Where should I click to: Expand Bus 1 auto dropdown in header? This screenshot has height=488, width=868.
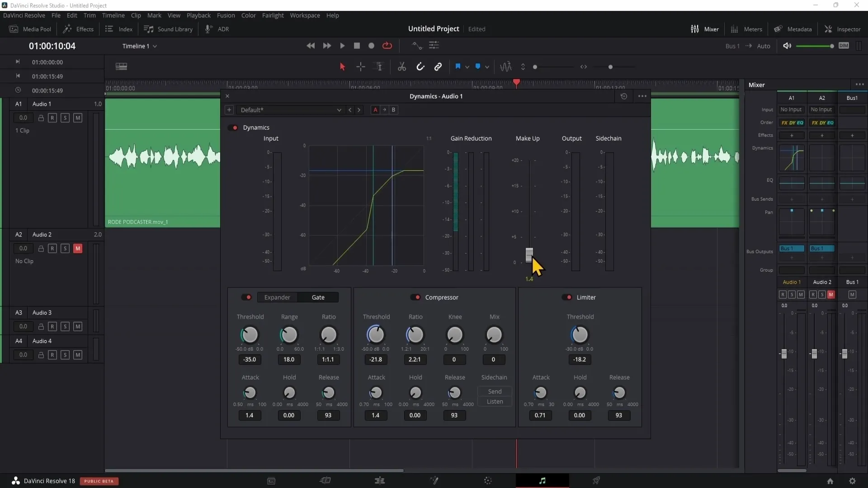(x=764, y=45)
